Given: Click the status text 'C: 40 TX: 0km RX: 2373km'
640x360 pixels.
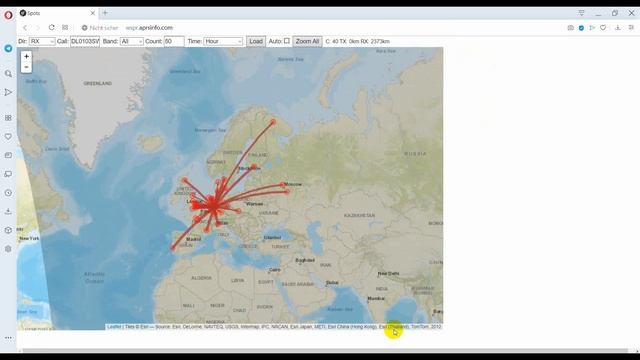Looking at the screenshot, I should 358,41.
